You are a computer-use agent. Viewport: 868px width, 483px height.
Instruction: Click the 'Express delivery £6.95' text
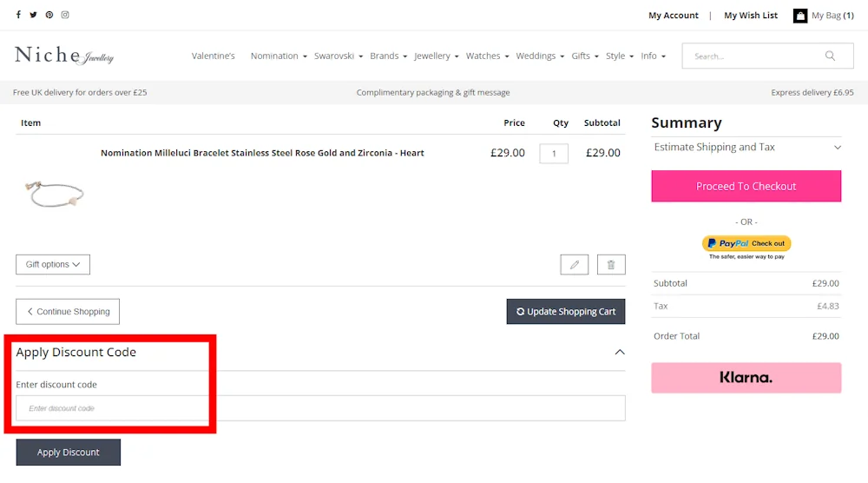(x=812, y=92)
